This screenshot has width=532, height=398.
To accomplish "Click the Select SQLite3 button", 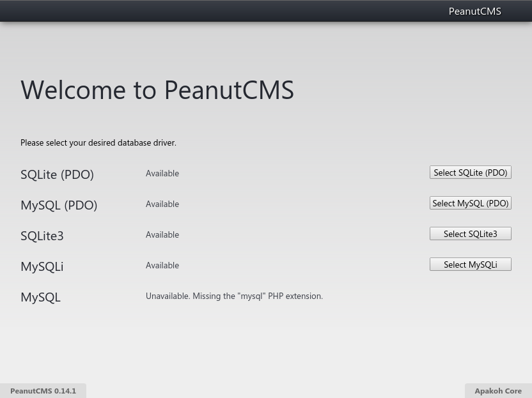I will click(470, 234).
